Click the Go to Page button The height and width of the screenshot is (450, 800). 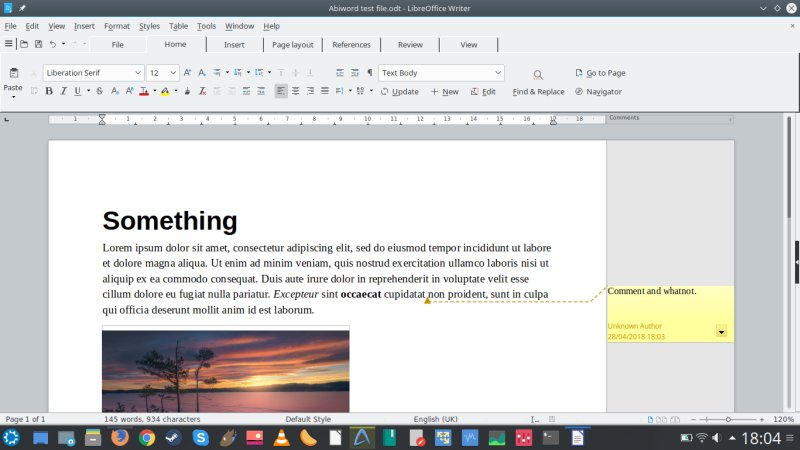tap(600, 73)
